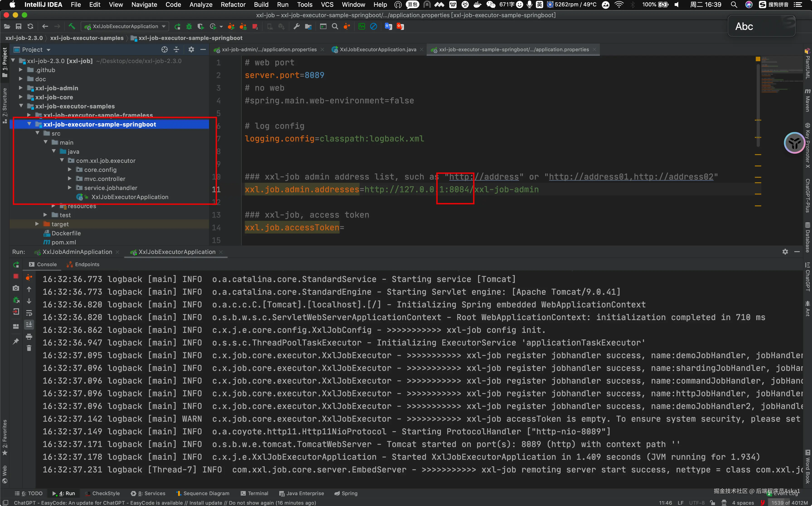Expand the target folder
812x506 pixels.
coord(37,224)
